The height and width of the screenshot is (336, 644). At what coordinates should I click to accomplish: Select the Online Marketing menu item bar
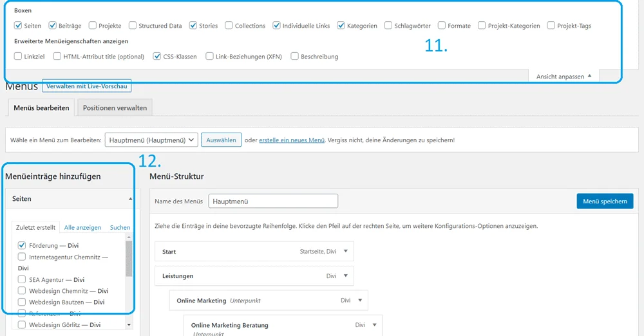(x=269, y=301)
